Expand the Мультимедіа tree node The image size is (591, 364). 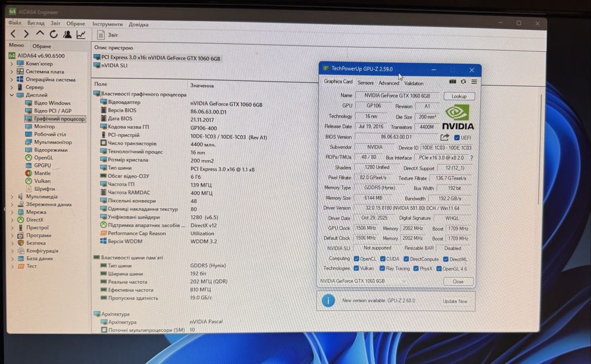[12, 197]
